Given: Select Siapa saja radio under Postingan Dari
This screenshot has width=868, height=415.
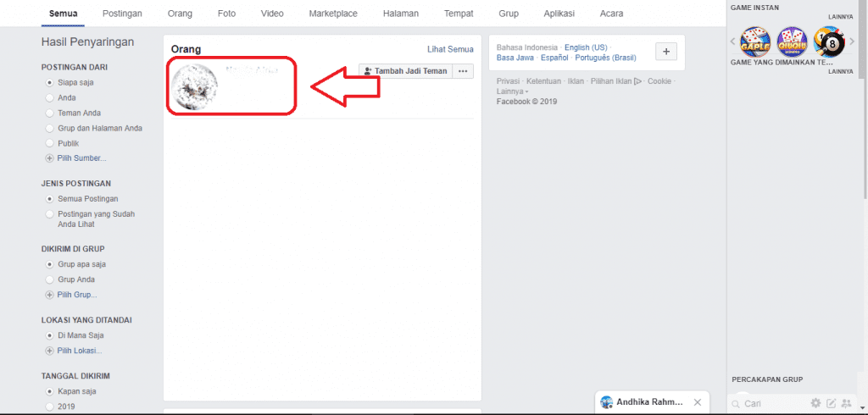Looking at the screenshot, I should tap(50, 82).
